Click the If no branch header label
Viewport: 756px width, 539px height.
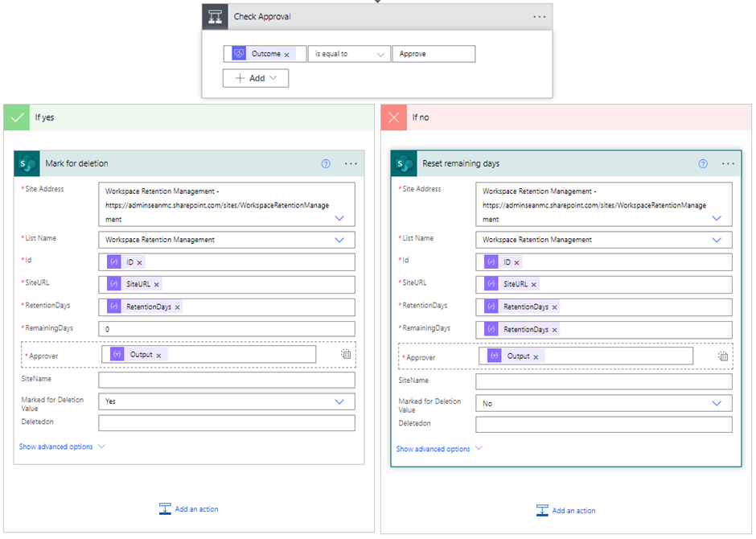click(x=421, y=117)
